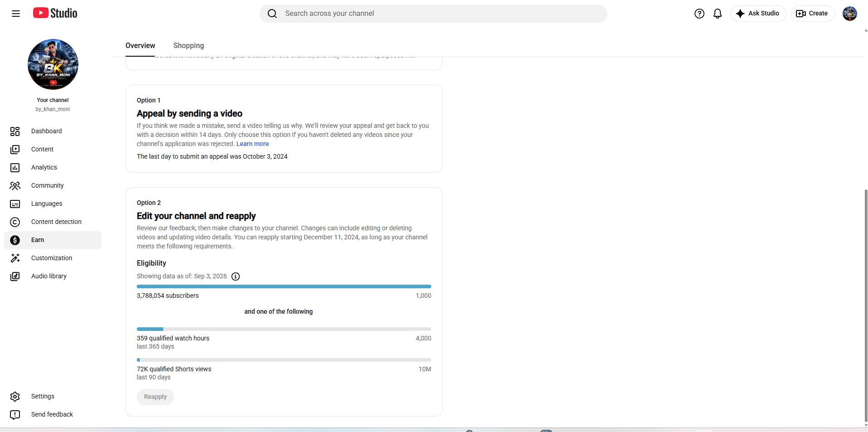The height and width of the screenshot is (432, 868).
Task: Open the hamburger navigation menu
Action: tap(16, 14)
